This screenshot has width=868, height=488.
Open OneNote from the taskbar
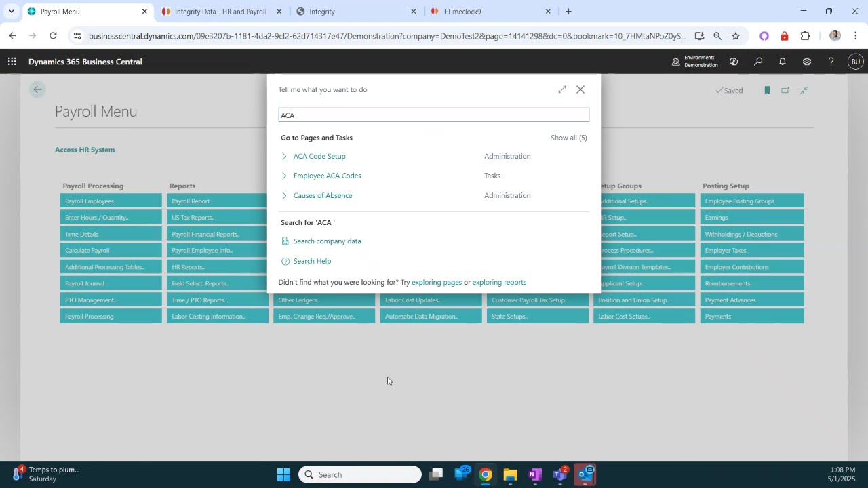point(535,474)
